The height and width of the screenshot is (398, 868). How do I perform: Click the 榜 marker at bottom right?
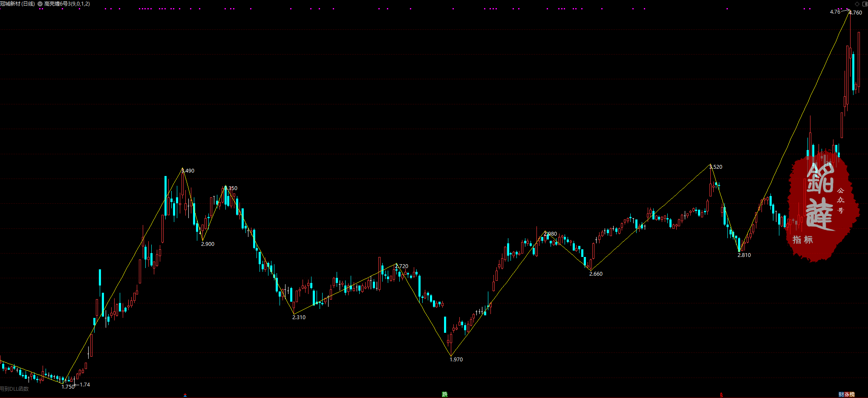(852, 395)
